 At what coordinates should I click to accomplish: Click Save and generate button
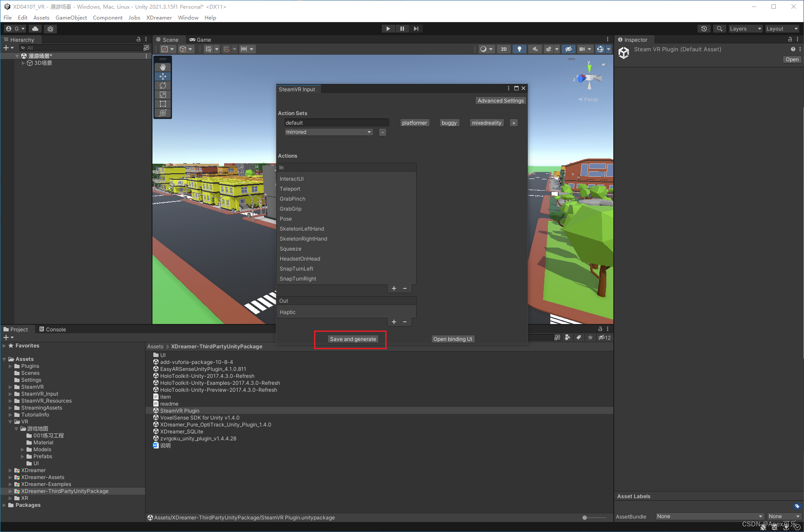353,339
